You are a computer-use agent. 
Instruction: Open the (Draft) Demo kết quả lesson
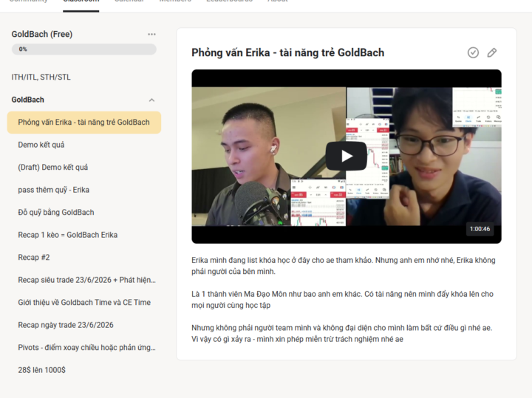53,167
